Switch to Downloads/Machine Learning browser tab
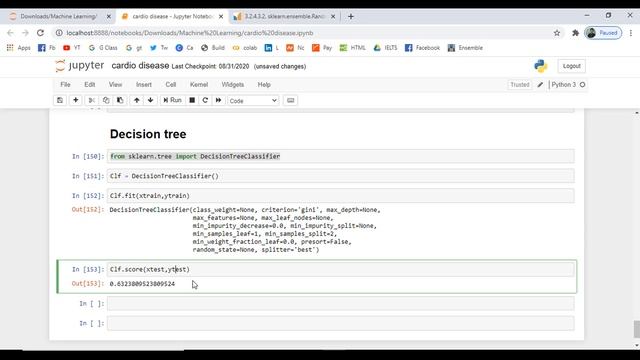This screenshot has height=360, width=640. pos(58,16)
